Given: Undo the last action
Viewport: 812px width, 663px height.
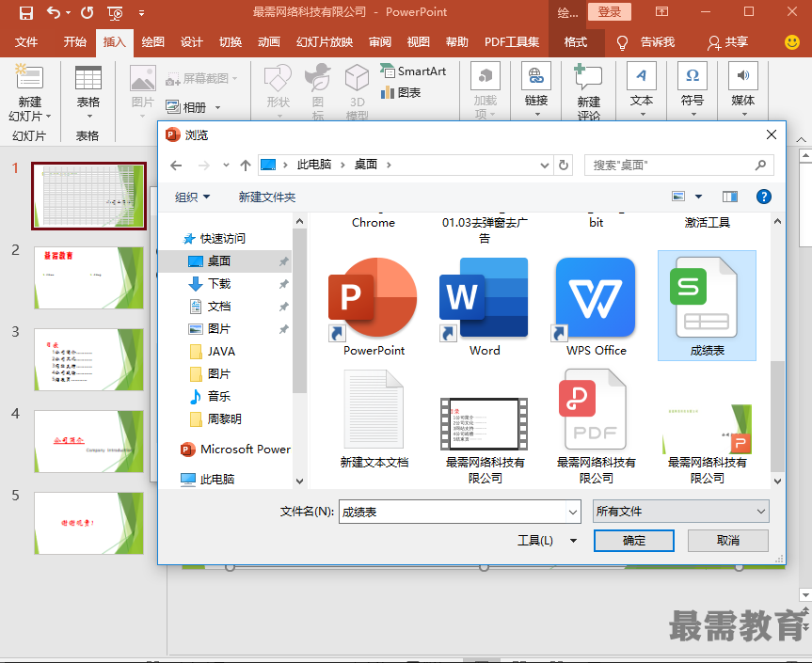Looking at the screenshot, I should [54, 12].
